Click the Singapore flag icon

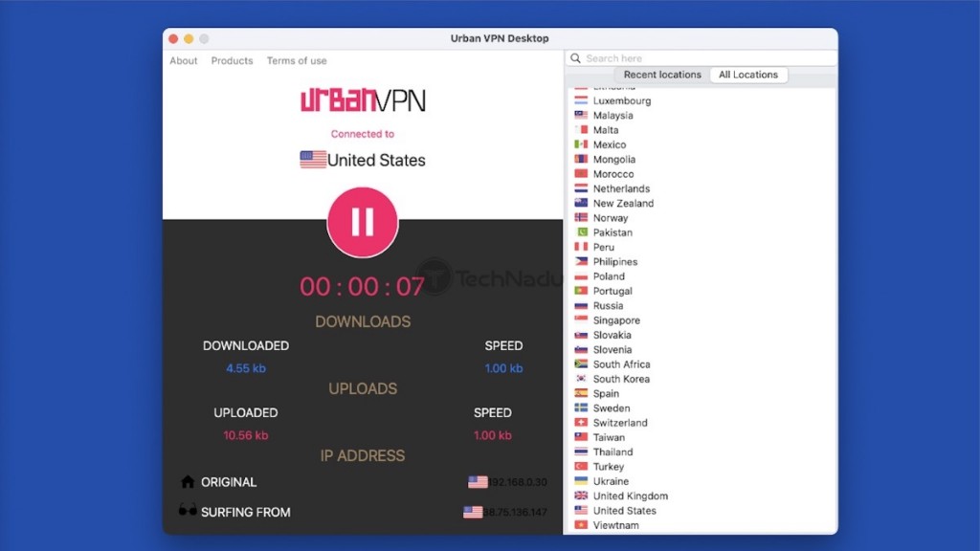[x=581, y=320]
